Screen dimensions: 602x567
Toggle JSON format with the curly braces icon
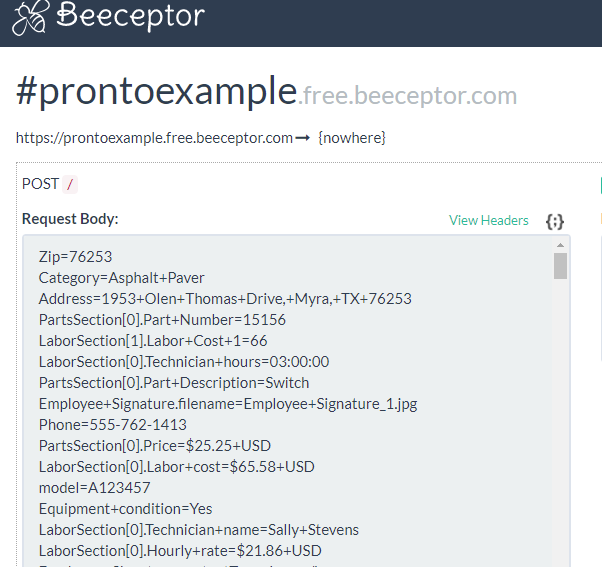click(555, 222)
